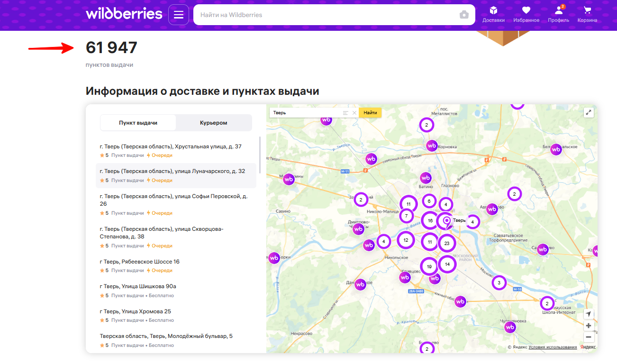Open the Корзина shopping cart
The image size is (617, 364).
tap(588, 14)
